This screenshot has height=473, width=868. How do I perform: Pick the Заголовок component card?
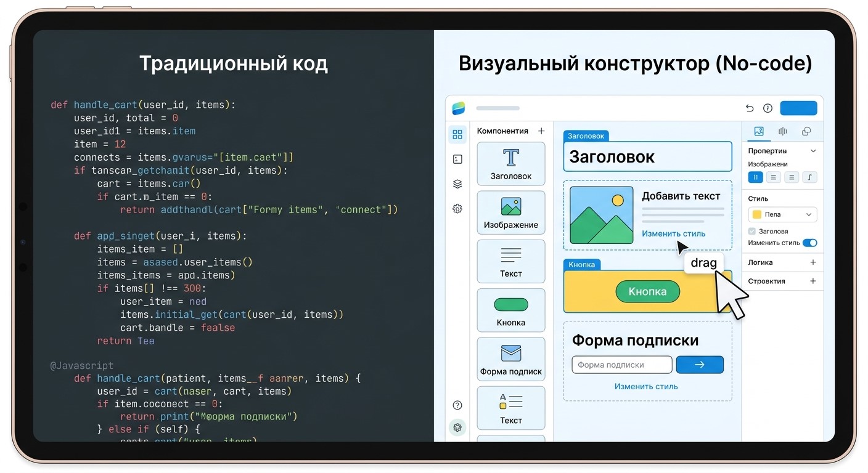tap(511, 164)
